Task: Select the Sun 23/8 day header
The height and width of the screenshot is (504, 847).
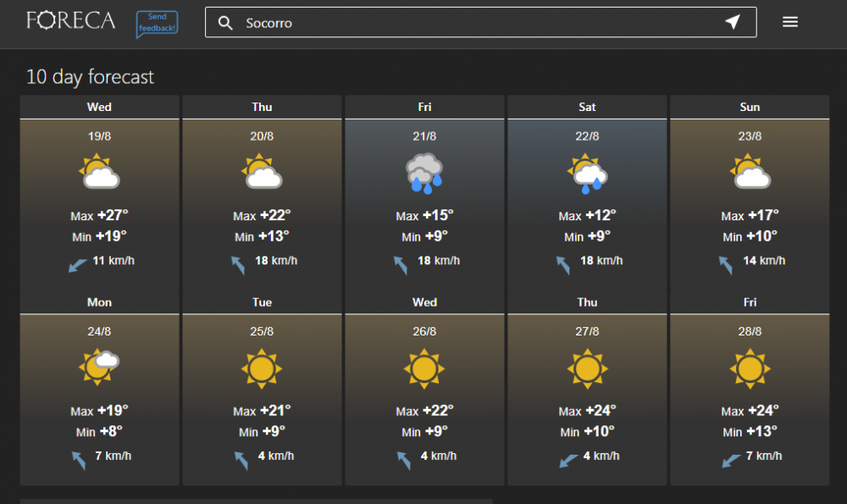Action: (x=750, y=108)
